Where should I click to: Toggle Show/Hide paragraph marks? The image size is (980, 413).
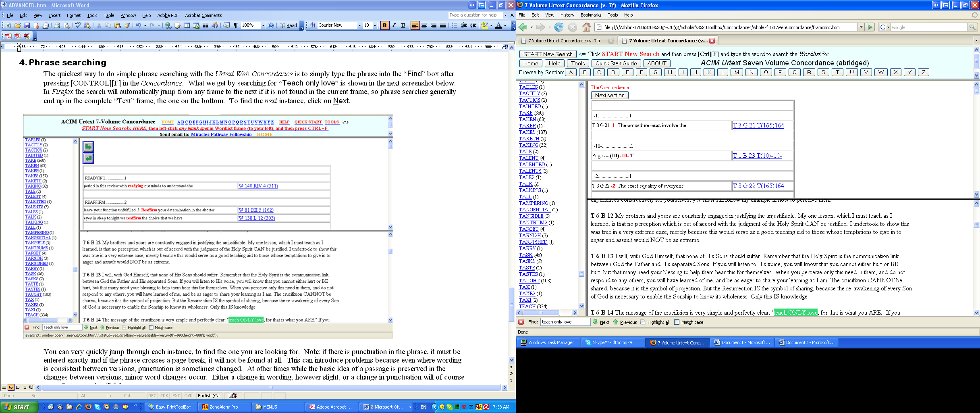[x=236, y=25]
